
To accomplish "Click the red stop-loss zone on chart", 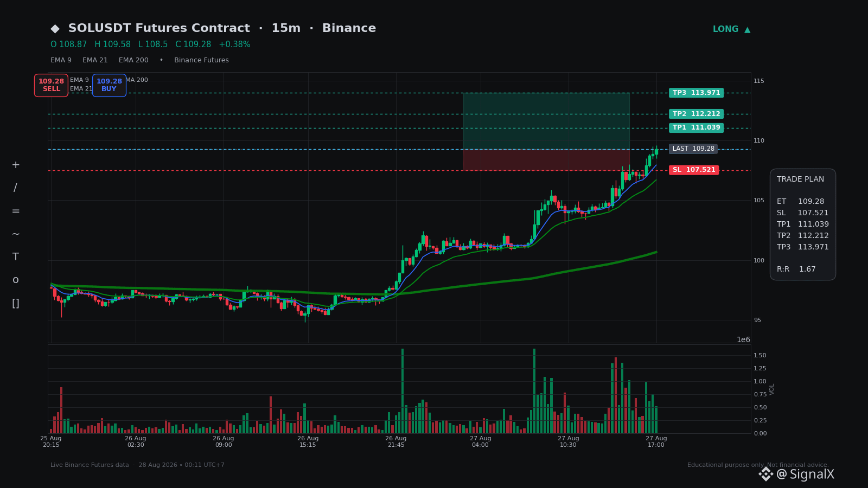I will [546, 160].
